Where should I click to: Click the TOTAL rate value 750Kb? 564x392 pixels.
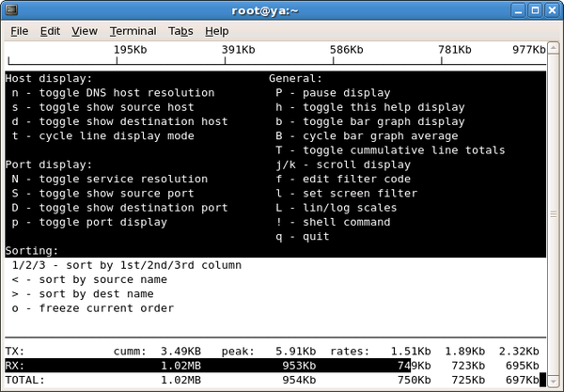tap(415, 380)
